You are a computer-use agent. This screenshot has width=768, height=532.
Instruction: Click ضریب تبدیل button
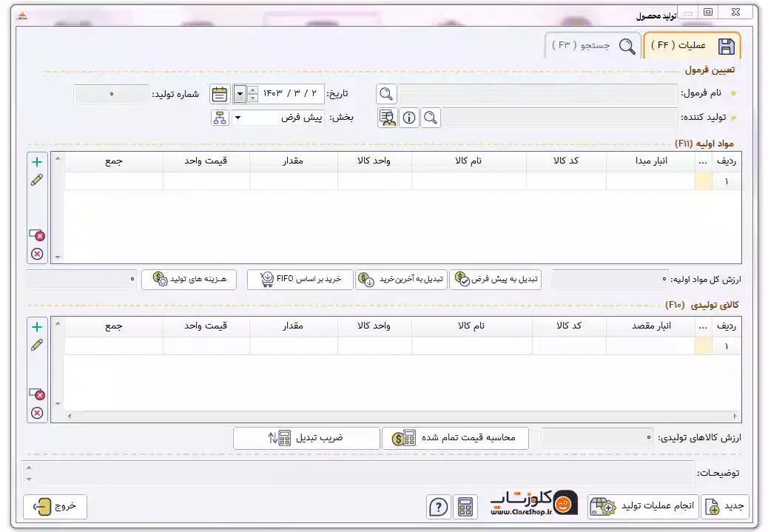click(306, 438)
